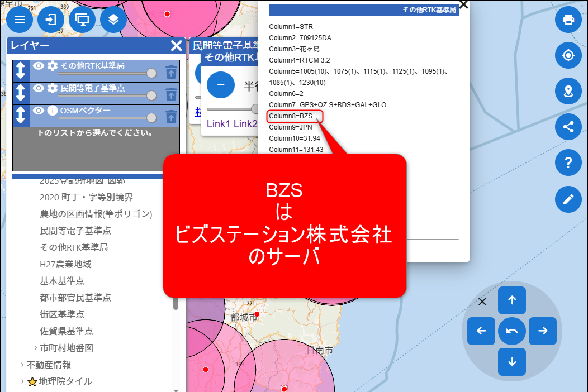Expand the 市町村地番図 tree node
Screen dimensions: 588x392
[36, 348]
